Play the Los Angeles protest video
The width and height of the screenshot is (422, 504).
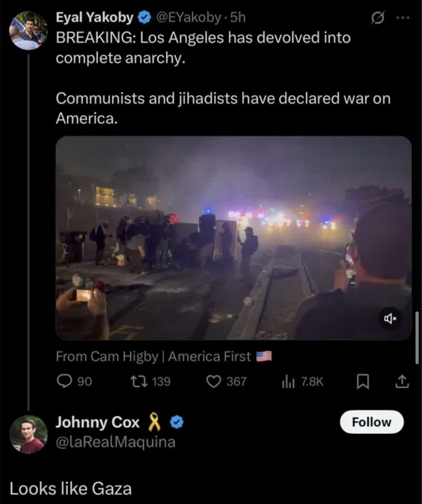tap(234, 238)
